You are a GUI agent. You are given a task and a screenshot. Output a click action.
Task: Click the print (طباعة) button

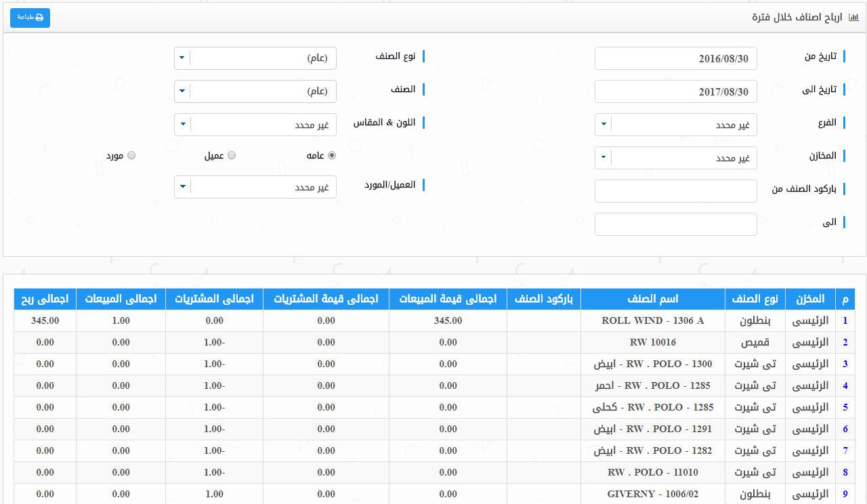[30, 18]
